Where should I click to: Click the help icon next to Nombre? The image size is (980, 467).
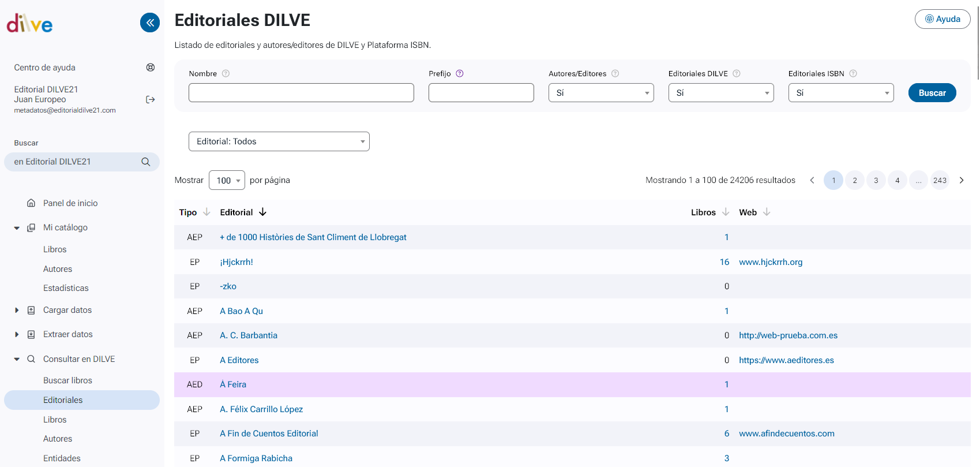coord(226,73)
